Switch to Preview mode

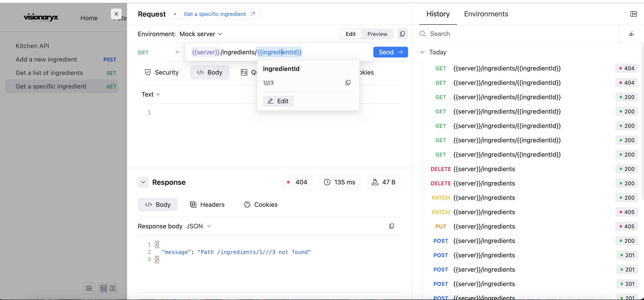(377, 34)
